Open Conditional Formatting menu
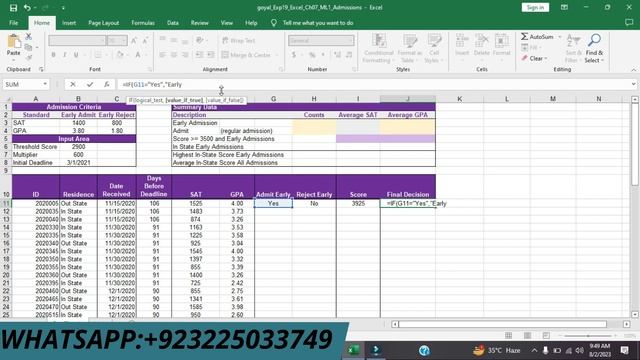This screenshot has width=640, height=360. pos(379,49)
